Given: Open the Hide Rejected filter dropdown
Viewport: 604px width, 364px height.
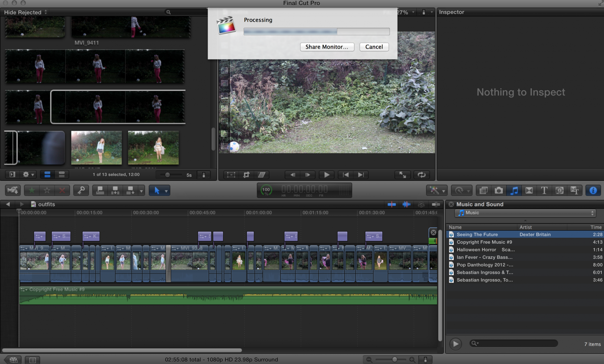Looking at the screenshot, I should coord(25,12).
